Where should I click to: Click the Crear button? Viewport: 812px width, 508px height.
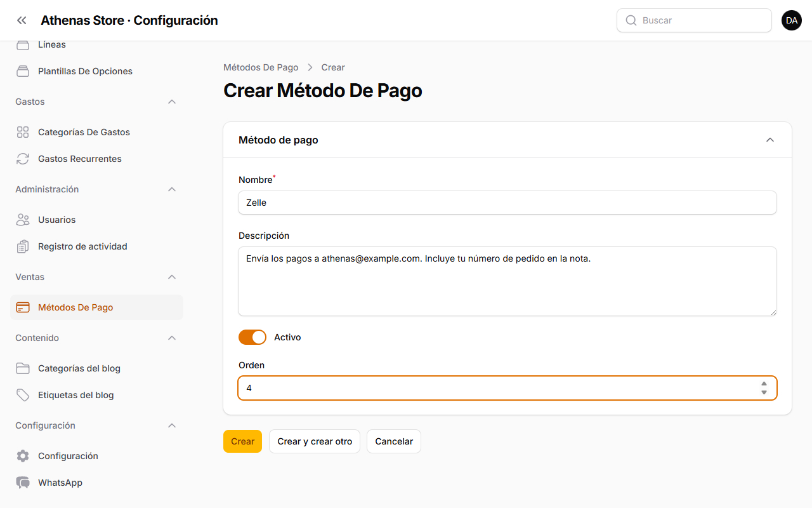point(242,441)
